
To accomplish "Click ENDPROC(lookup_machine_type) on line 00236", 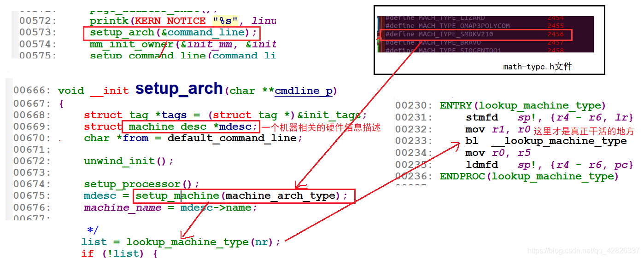I will click(530, 176).
